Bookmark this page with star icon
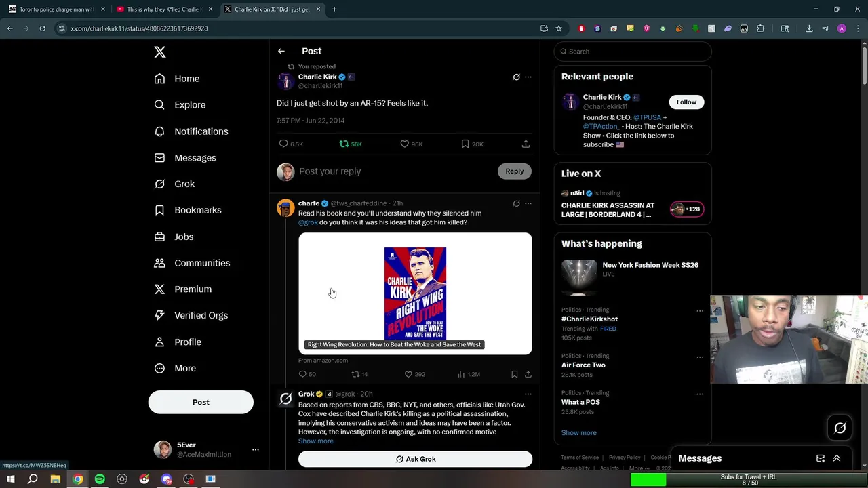Screen dimensions: 868x488 559,28
